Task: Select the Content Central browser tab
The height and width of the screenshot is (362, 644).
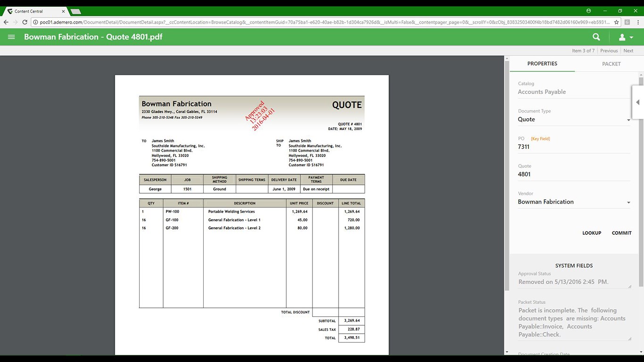Action: (35, 11)
